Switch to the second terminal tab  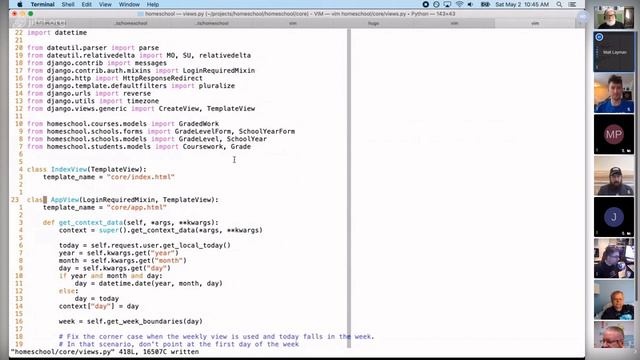click(x=131, y=23)
